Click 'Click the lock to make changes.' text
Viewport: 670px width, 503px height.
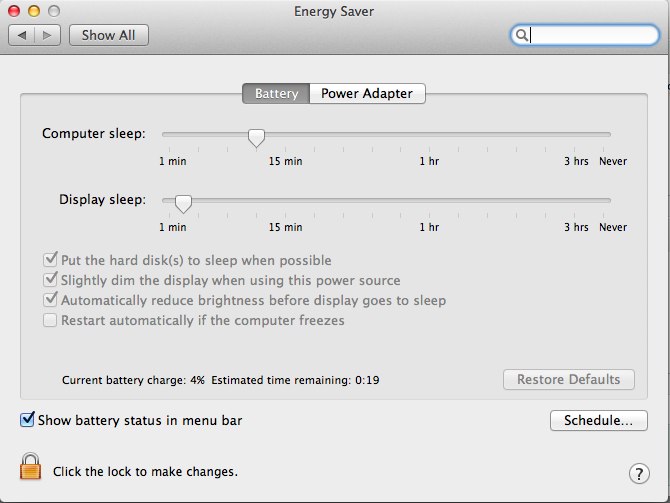(x=145, y=472)
